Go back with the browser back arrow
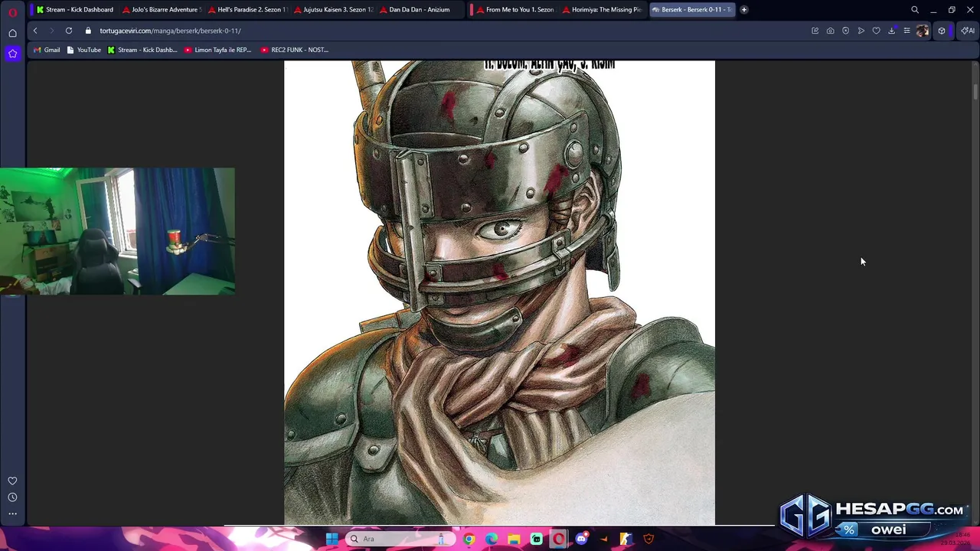Viewport: 980px width, 551px height. coord(35,31)
